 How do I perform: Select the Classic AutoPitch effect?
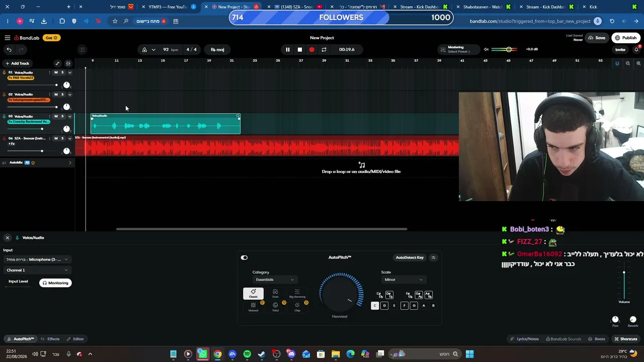point(253,293)
